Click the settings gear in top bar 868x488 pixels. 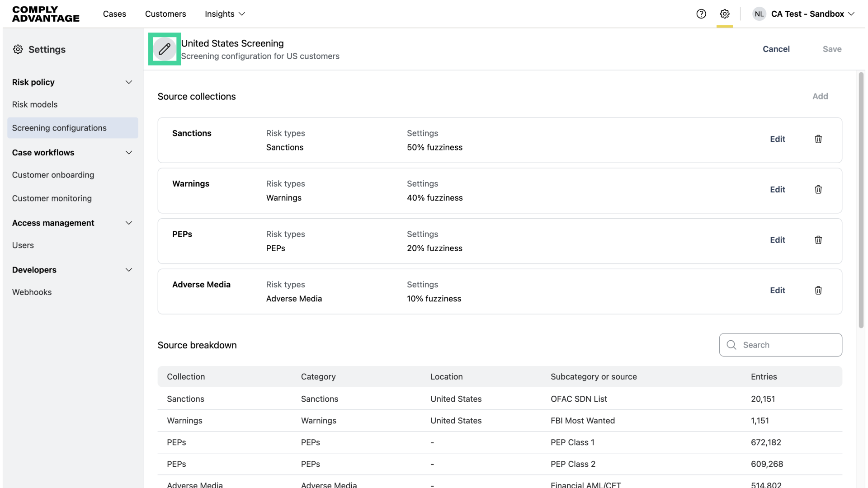point(725,14)
